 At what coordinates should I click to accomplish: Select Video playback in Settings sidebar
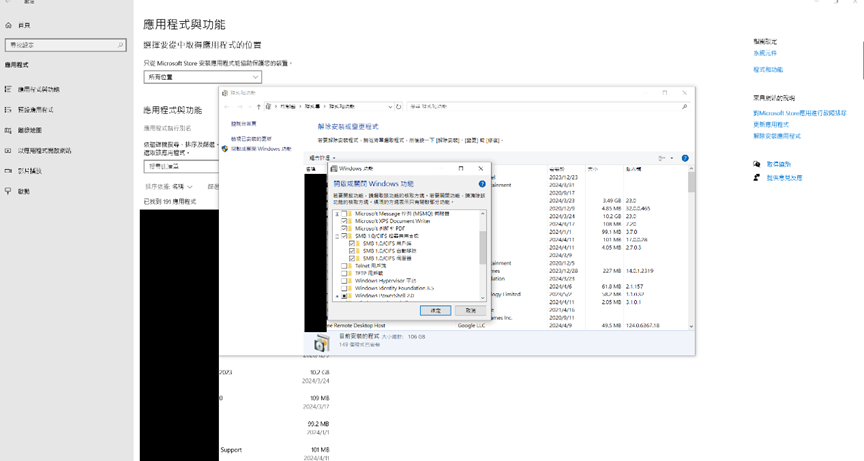click(29, 171)
